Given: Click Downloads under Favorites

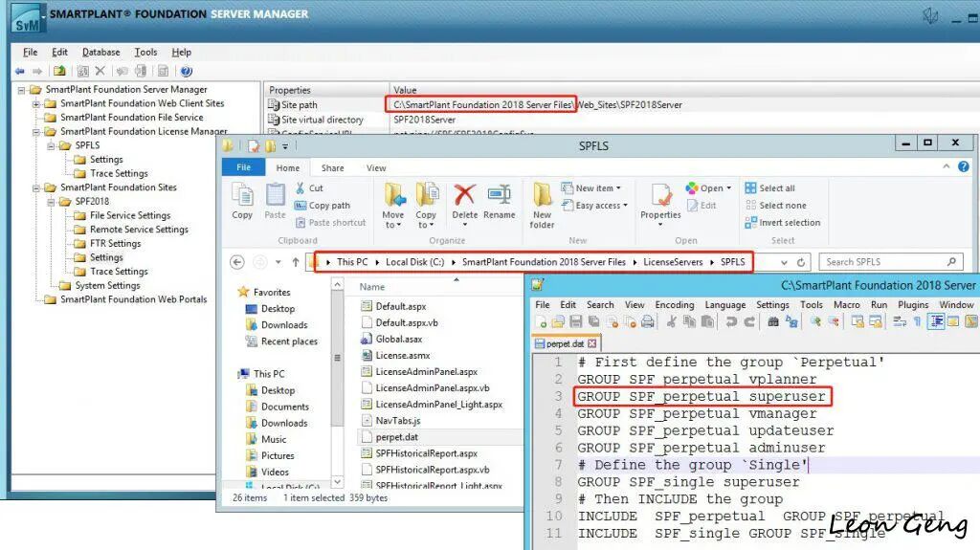Looking at the screenshot, I should [283, 325].
